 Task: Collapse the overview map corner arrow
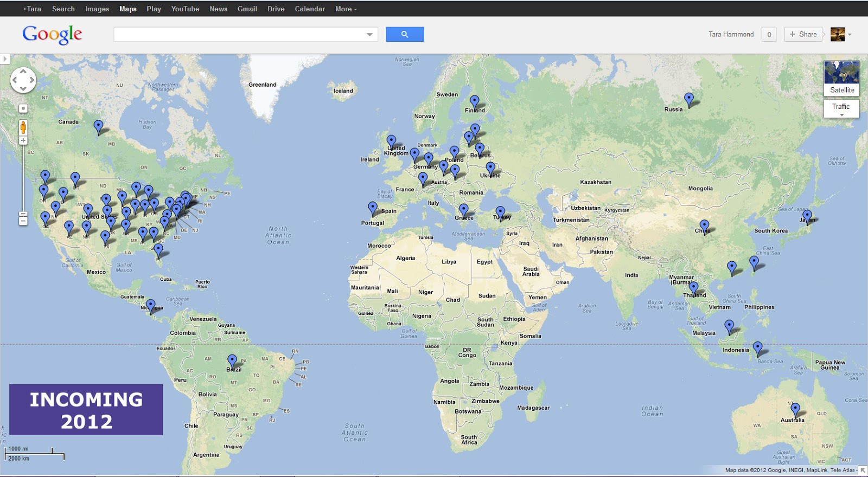(863, 470)
